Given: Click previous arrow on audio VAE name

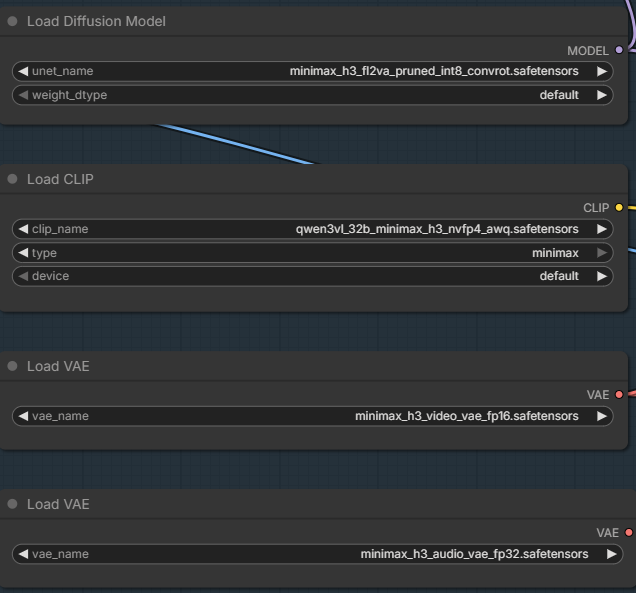Looking at the screenshot, I should [x=23, y=554].
